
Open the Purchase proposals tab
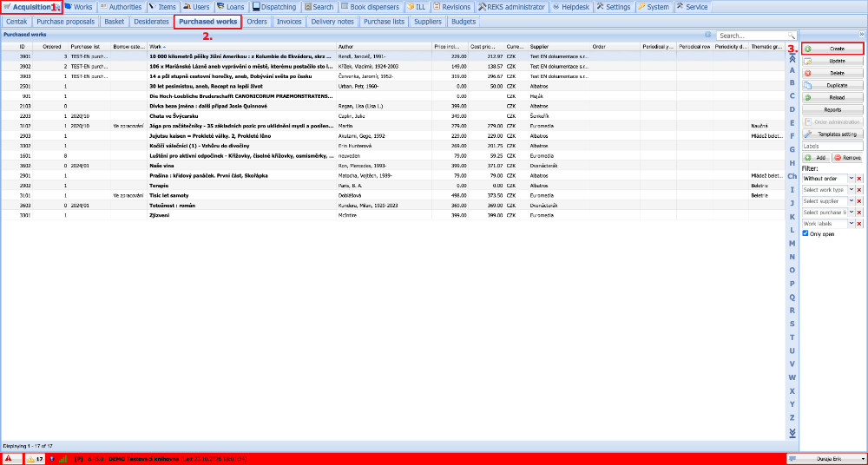coord(66,23)
